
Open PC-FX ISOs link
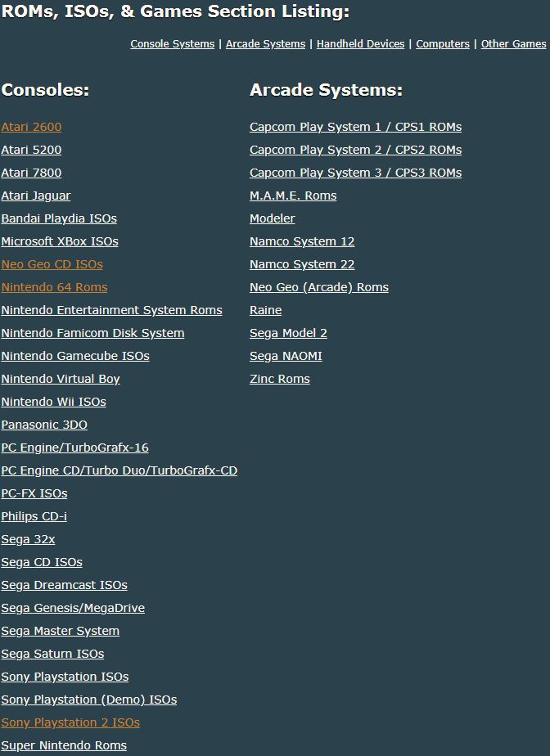pos(34,493)
